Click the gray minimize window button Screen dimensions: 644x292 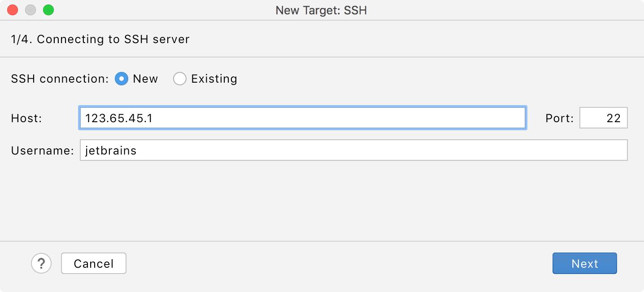[30, 9]
